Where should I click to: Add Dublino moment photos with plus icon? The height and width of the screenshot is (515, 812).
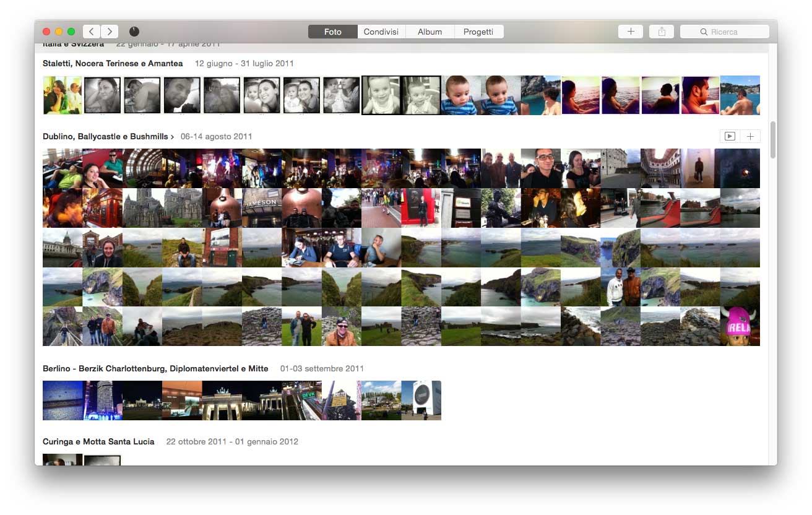(x=750, y=136)
